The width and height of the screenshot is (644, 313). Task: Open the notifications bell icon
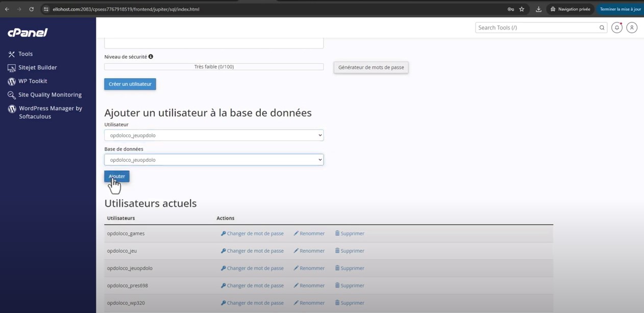(x=616, y=28)
